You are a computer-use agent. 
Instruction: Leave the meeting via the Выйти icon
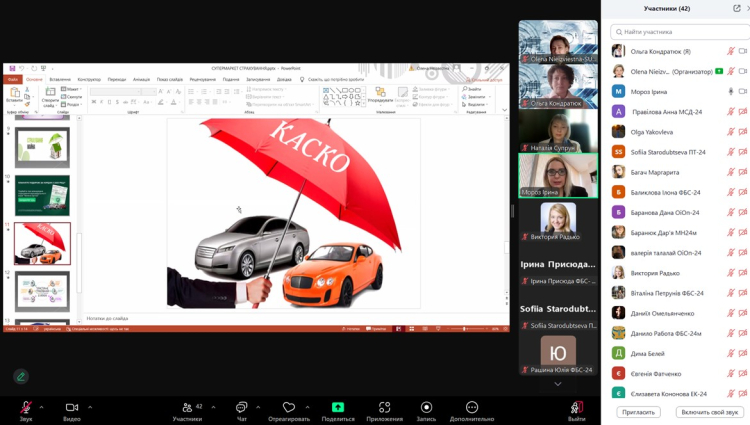coord(577,407)
